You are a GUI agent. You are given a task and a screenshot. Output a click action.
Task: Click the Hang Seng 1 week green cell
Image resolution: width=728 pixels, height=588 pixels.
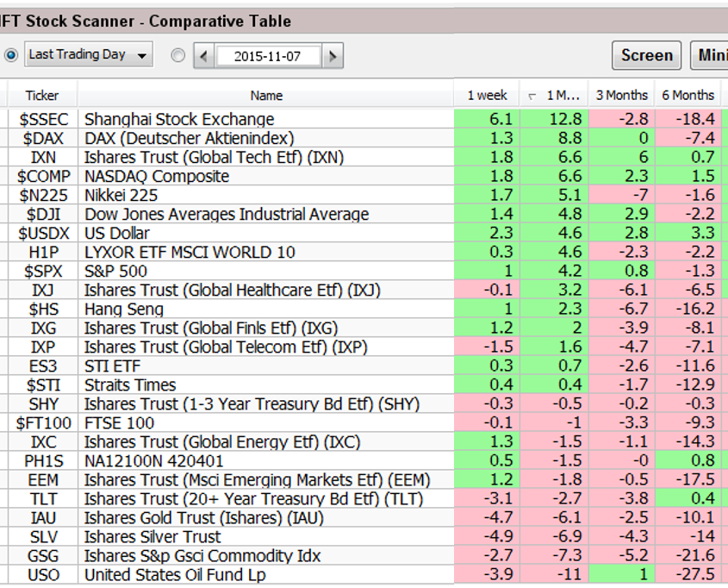[x=487, y=309]
